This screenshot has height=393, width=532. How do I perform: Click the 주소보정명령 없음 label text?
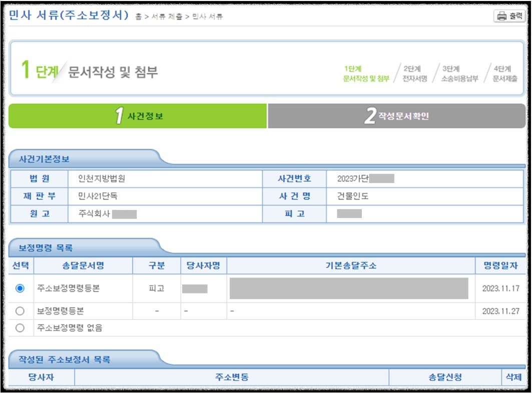(70, 328)
